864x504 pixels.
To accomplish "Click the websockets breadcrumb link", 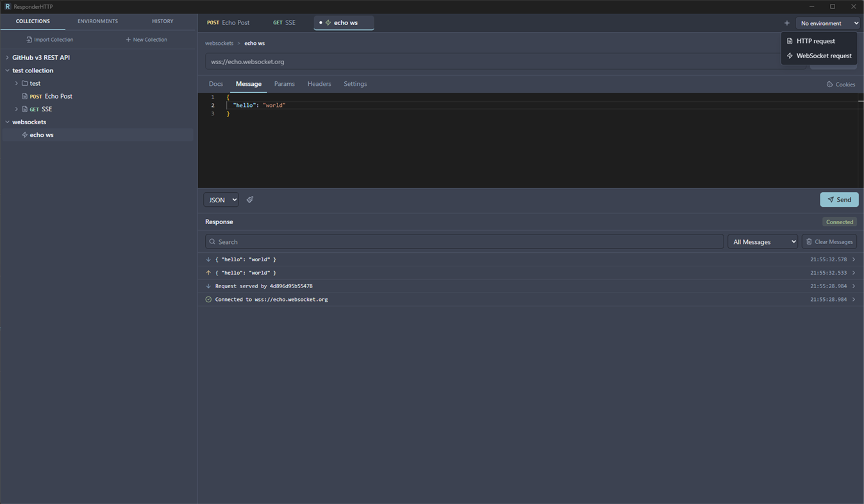I will 219,44.
